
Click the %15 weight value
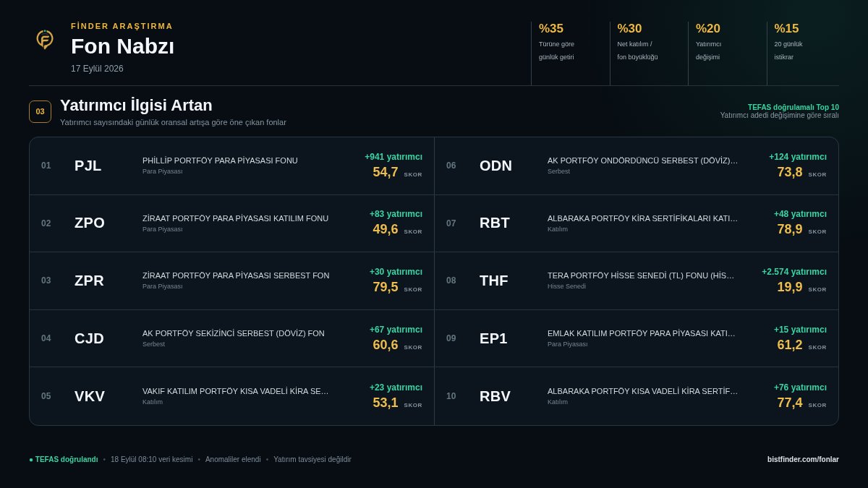[x=786, y=29]
